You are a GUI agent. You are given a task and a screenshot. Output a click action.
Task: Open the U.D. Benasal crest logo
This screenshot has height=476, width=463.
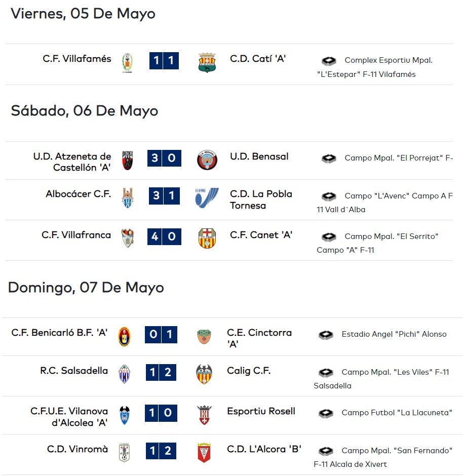207,160
